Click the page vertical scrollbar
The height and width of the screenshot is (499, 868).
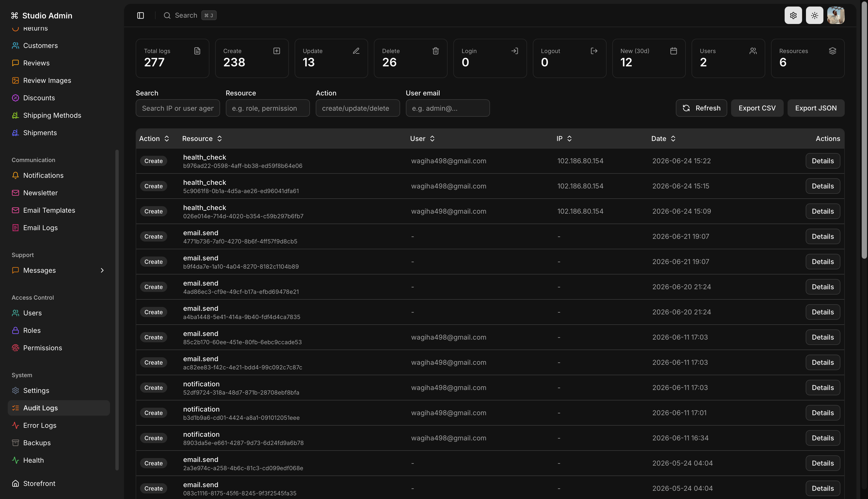[864, 130]
